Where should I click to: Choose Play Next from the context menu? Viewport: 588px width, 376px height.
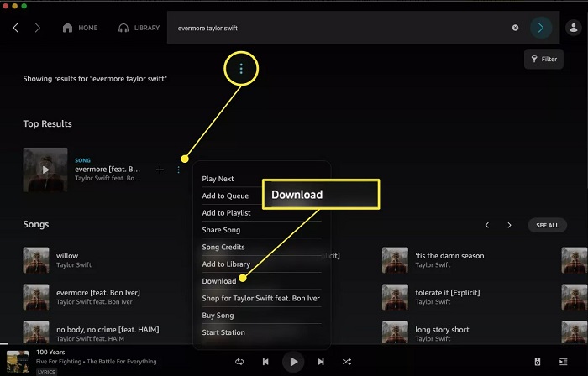click(218, 179)
